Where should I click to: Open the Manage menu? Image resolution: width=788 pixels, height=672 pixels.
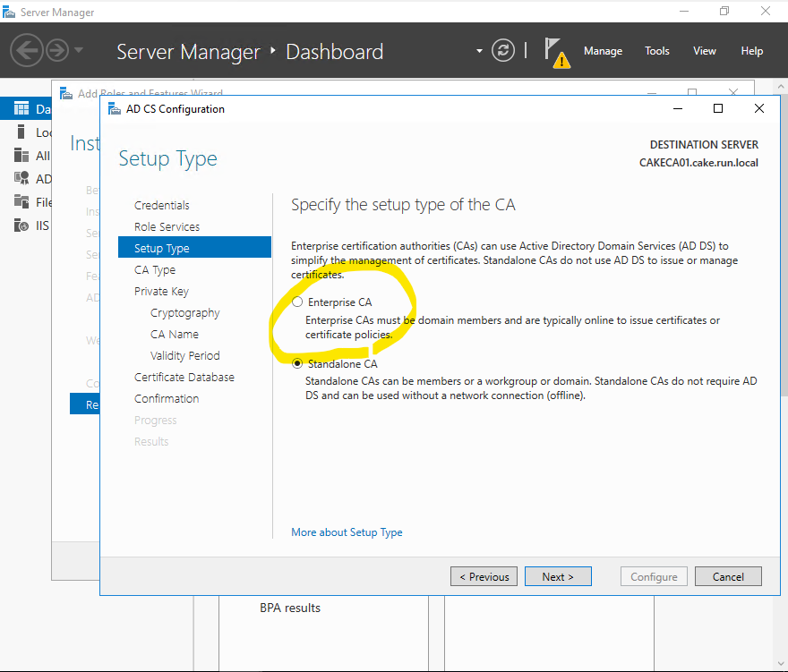point(603,51)
